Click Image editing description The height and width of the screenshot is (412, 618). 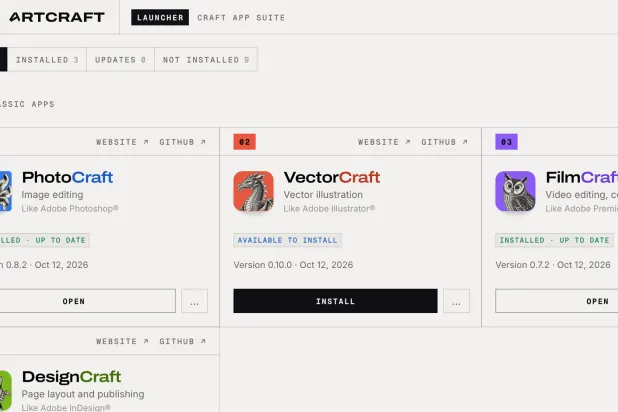(x=52, y=195)
